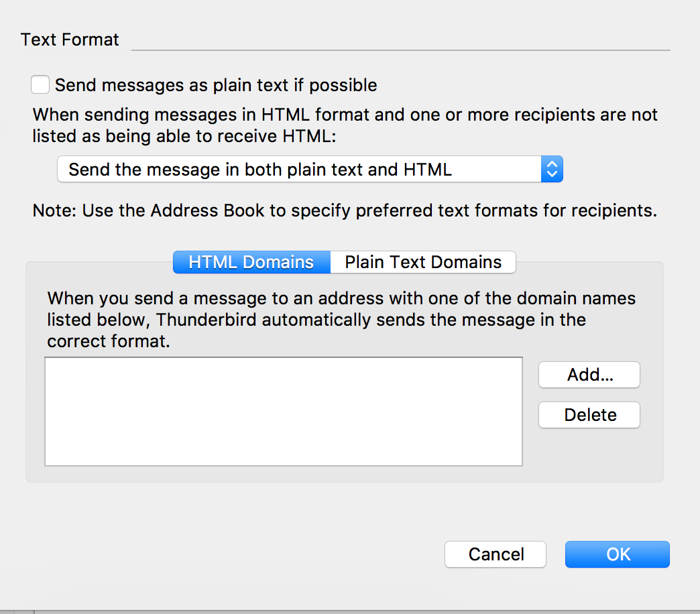The image size is (700, 614).
Task: Click inside the empty domain list box
Action: [283, 412]
